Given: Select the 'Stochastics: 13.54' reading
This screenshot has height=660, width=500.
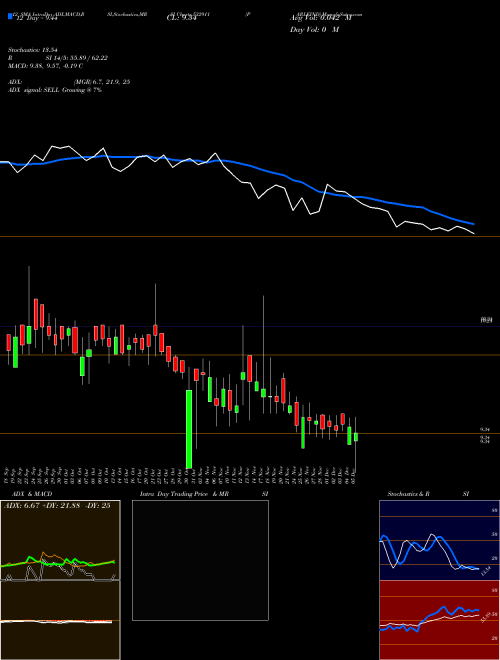Looking at the screenshot, I should point(32,50).
